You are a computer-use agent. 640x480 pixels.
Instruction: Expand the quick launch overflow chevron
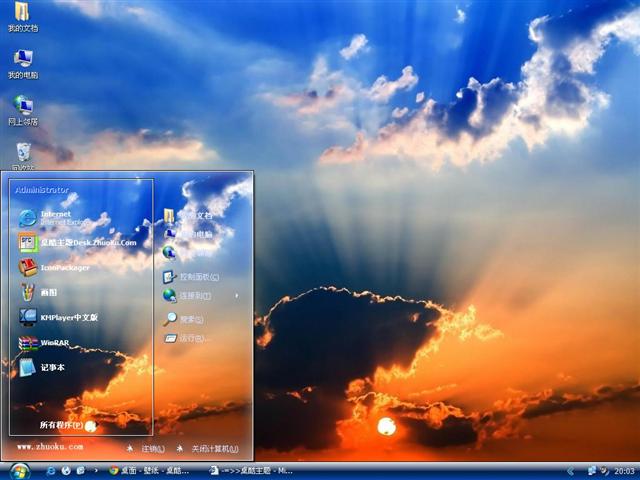click(96, 471)
